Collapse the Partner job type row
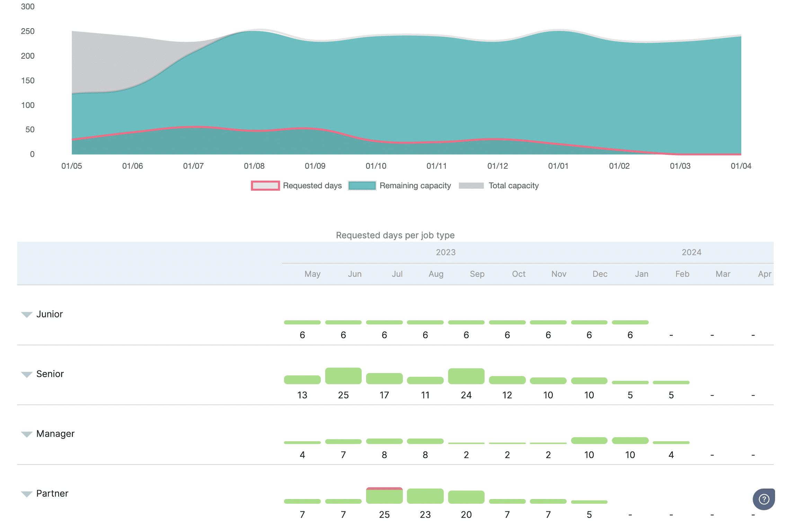Image resolution: width=787 pixels, height=532 pixels. pyautogui.click(x=27, y=494)
